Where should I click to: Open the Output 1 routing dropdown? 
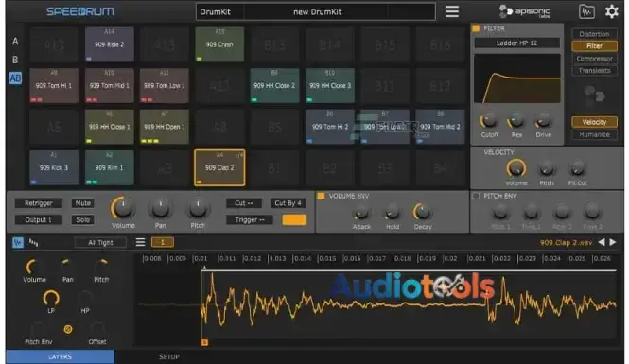39,219
